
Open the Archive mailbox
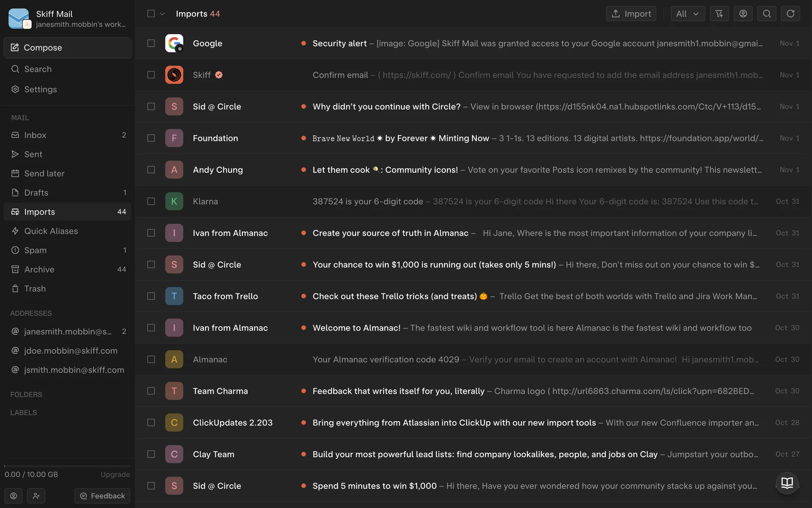39,270
